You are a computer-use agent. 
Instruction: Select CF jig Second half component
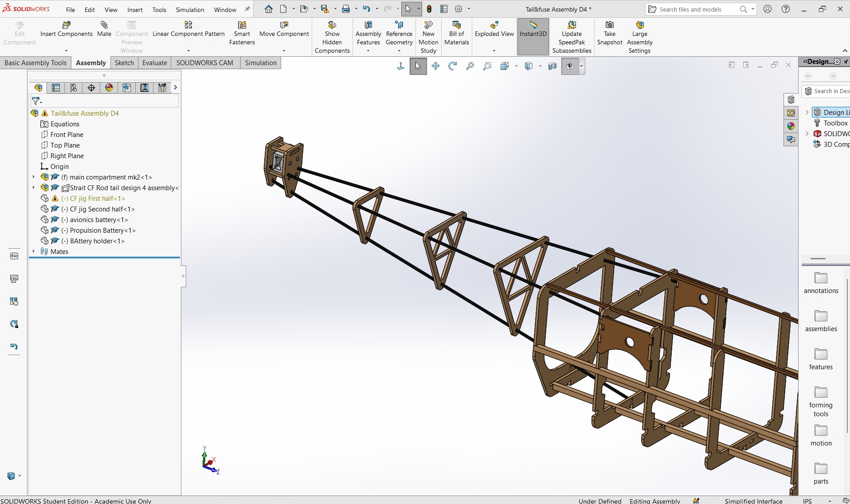pyautogui.click(x=98, y=209)
